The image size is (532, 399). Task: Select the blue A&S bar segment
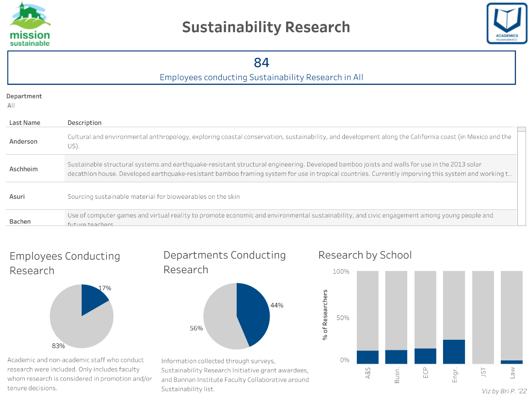pos(368,357)
